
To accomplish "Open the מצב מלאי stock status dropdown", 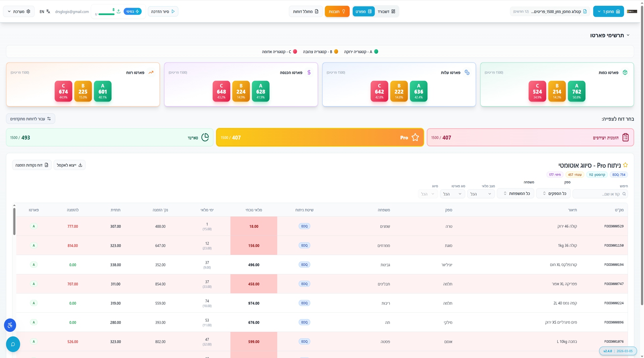I will click(481, 194).
